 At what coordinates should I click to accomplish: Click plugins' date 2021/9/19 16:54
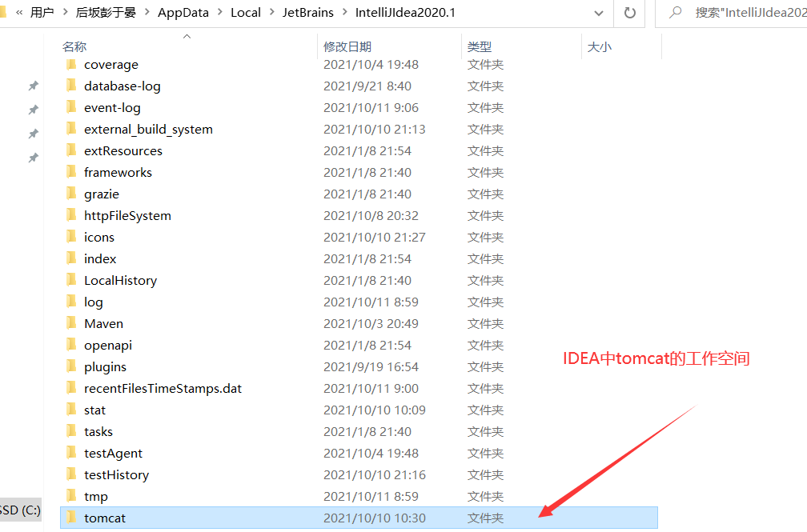(x=371, y=367)
